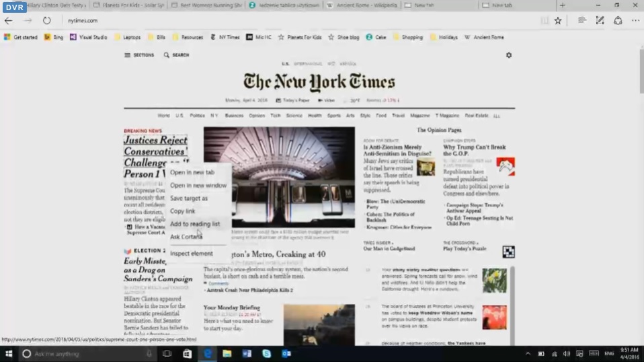Viewport: 644px width, 362px height.
Task: Click the page vertical scrollbar thumb
Action: pyautogui.click(x=641, y=72)
